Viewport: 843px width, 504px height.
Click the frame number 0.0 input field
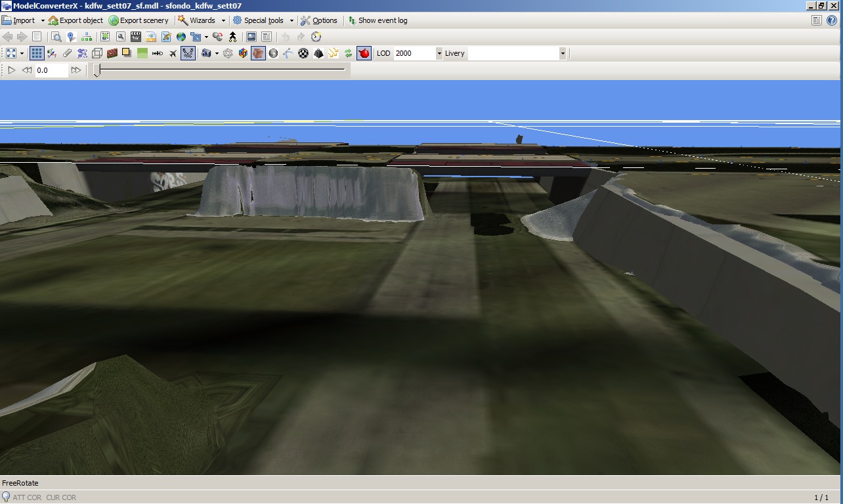pyautogui.click(x=51, y=70)
